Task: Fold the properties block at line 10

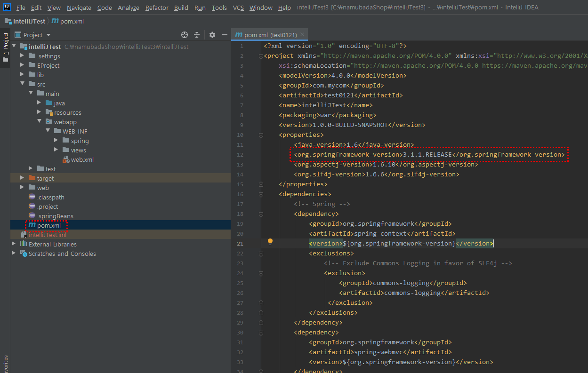Action: click(x=261, y=135)
